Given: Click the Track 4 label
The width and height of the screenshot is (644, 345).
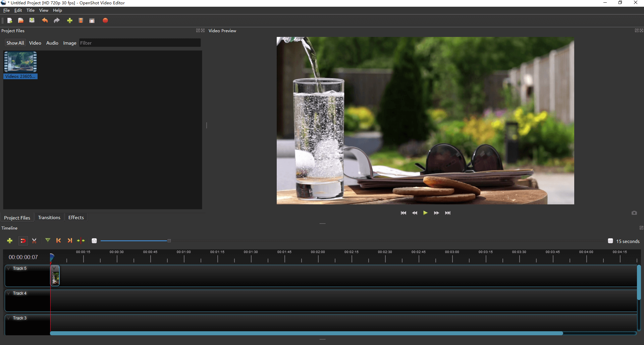Looking at the screenshot, I should point(20,293).
